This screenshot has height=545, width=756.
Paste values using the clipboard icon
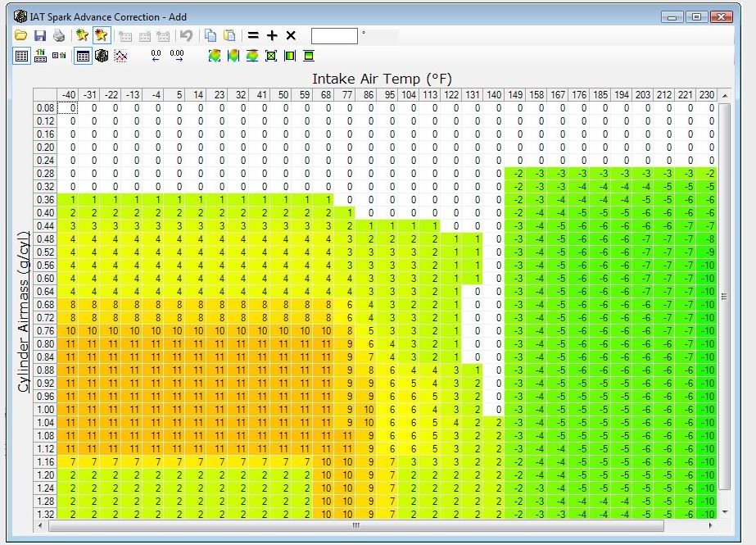pos(229,35)
